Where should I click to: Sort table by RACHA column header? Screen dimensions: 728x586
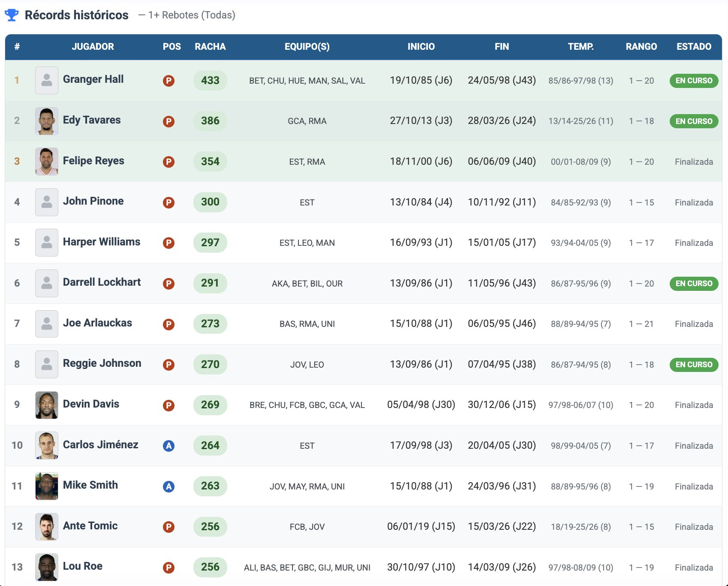coord(210,47)
